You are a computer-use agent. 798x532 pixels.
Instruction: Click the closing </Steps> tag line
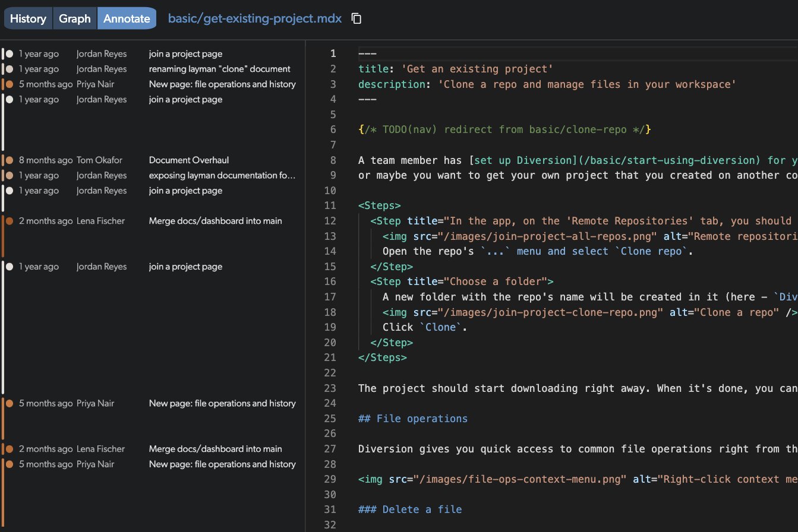click(383, 357)
